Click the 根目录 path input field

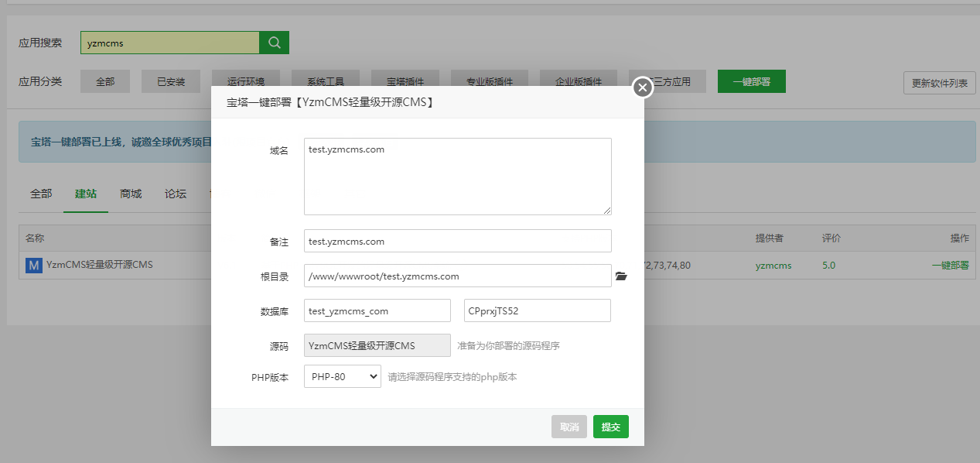tap(457, 276)
